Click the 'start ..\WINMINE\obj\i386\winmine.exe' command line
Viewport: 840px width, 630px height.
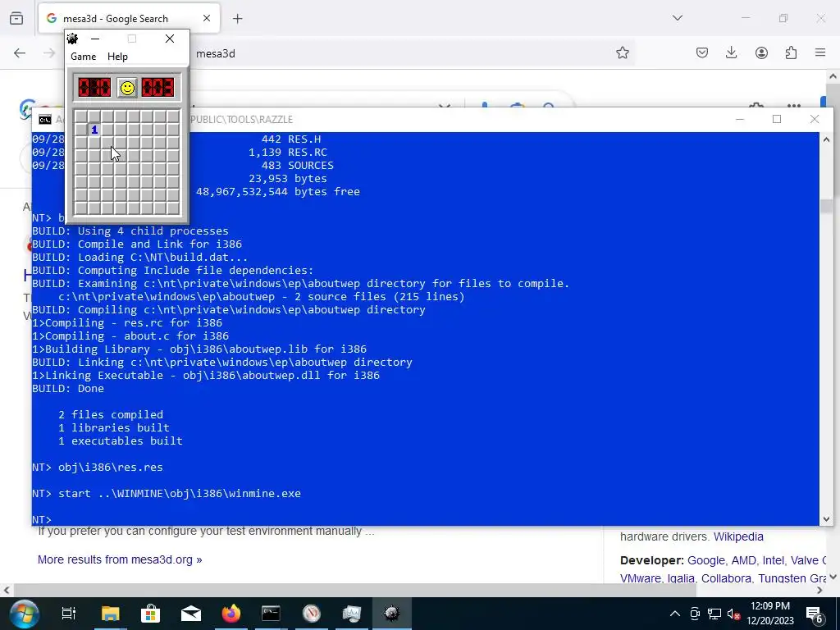click(x=180, y=493)
